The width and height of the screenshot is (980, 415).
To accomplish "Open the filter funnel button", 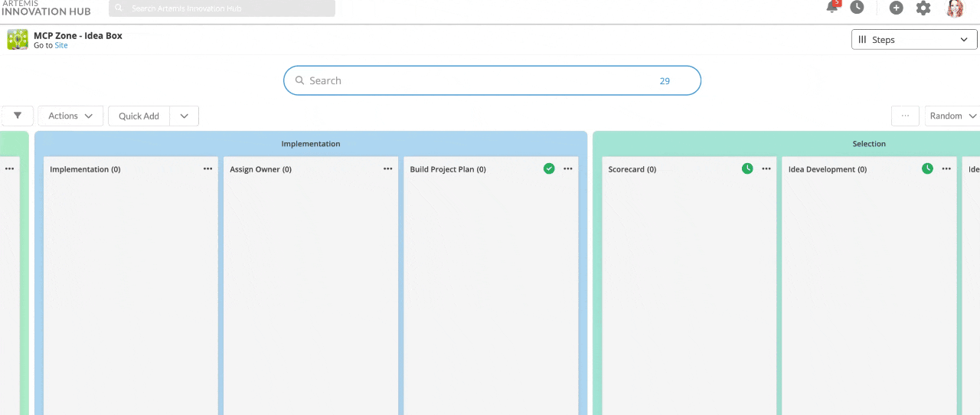I will [x=17, y=116].
